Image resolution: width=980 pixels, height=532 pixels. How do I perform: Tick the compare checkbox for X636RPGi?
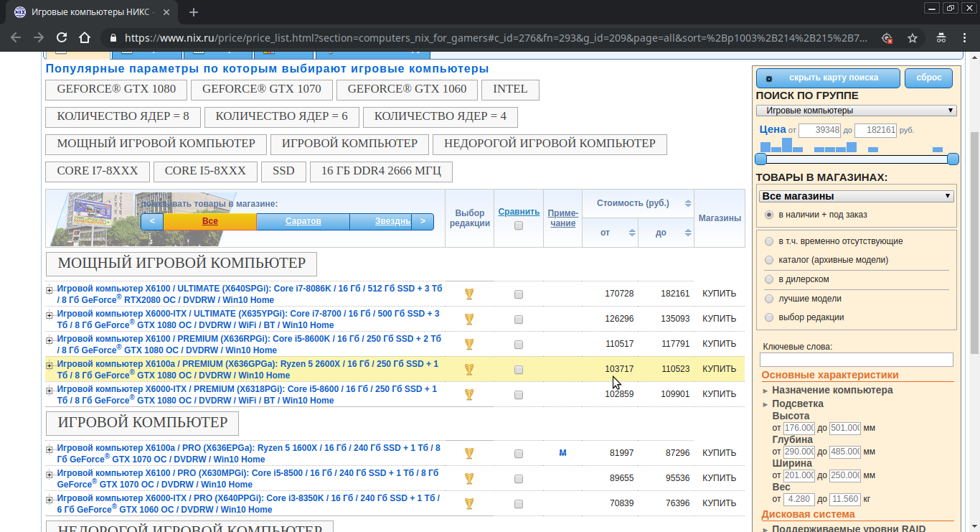coord(519,345)
